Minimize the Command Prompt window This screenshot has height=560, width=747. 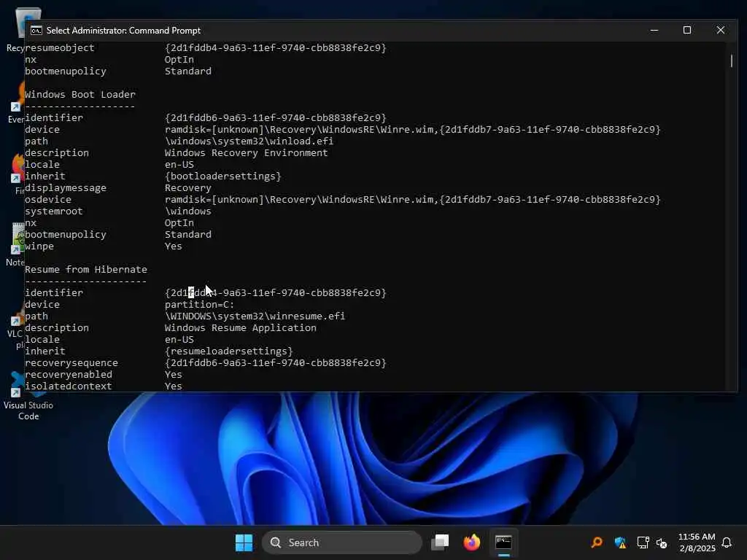click(654, 31)
